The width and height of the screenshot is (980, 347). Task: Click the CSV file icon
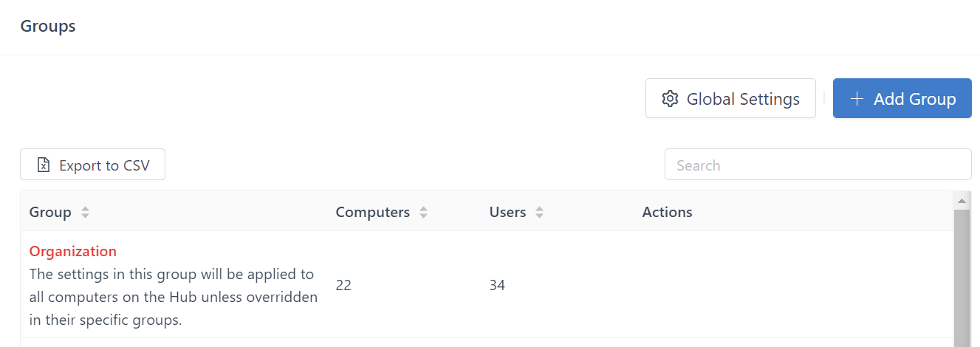point(44,165)
